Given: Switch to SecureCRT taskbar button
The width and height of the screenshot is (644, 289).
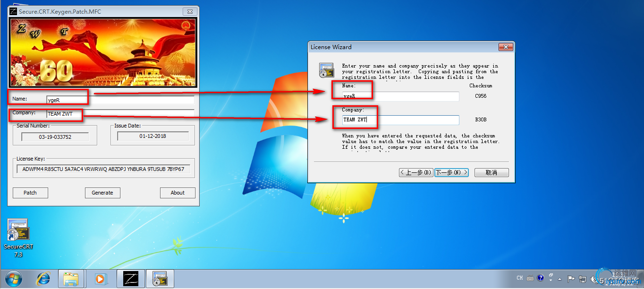Looking at the screenshot, I should coord(160,279).
